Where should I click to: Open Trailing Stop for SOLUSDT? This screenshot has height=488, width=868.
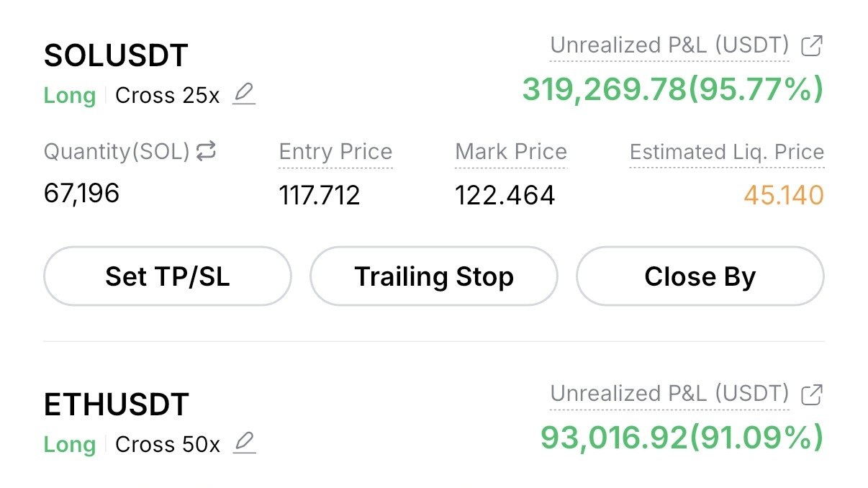(434, 276)
